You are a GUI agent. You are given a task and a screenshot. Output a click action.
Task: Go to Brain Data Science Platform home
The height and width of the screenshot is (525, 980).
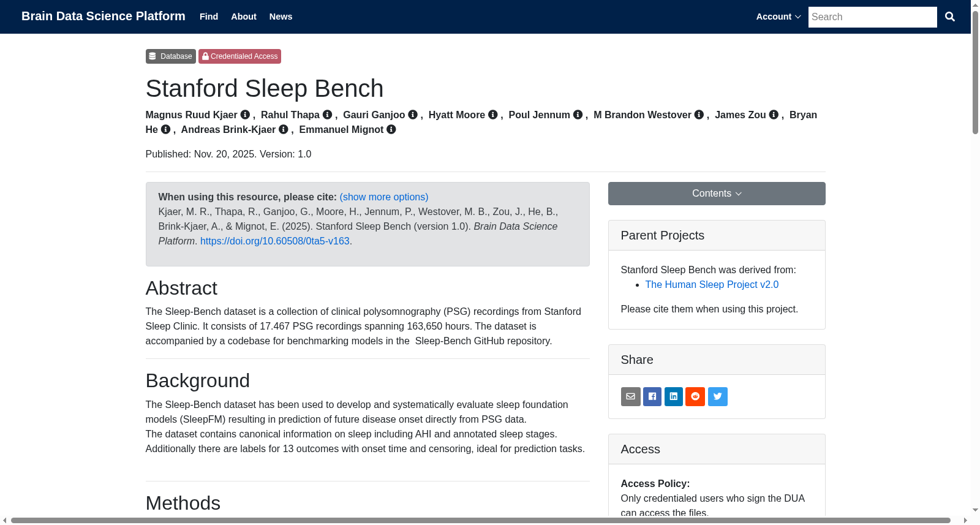click(104, 16)
